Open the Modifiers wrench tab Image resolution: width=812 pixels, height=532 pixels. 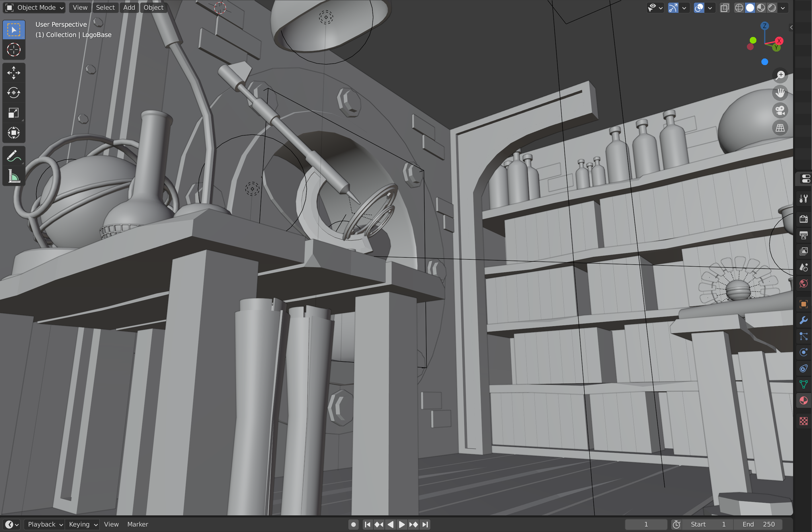(x=803, y=320)
